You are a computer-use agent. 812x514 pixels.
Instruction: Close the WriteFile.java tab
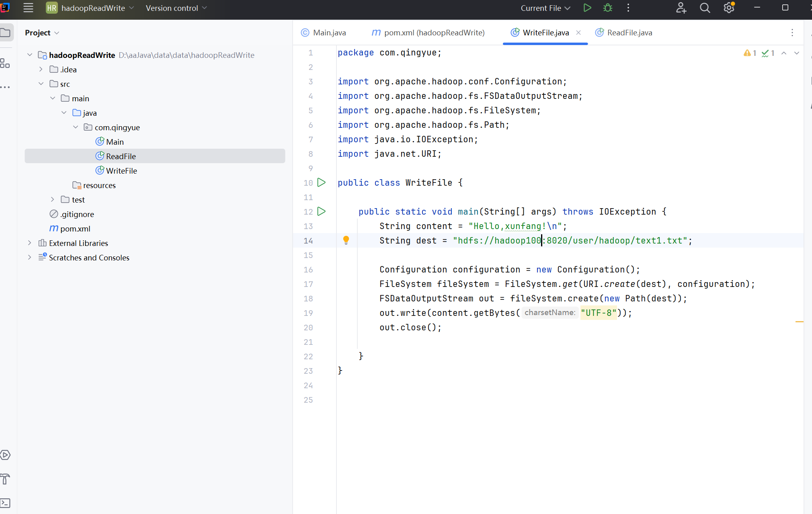point(578,33)
